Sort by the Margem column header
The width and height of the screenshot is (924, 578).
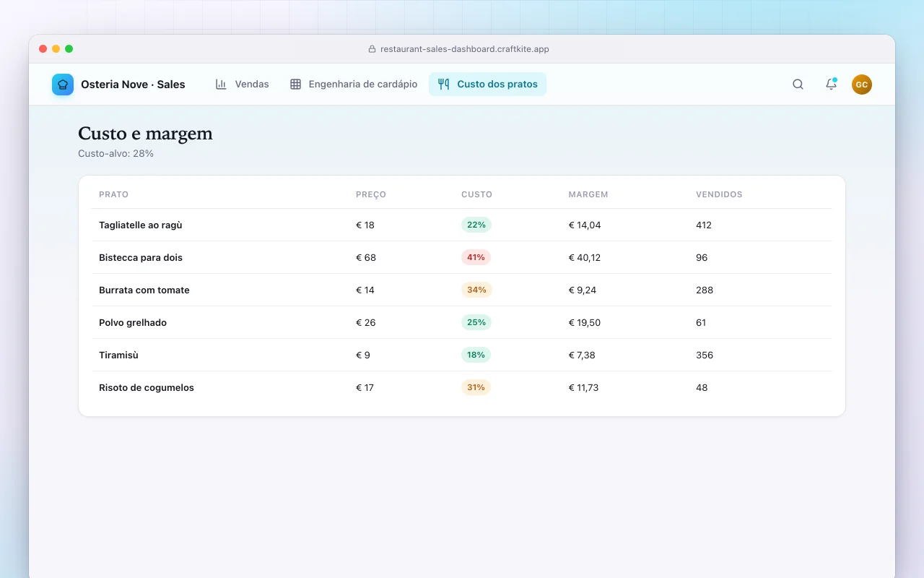588,194
